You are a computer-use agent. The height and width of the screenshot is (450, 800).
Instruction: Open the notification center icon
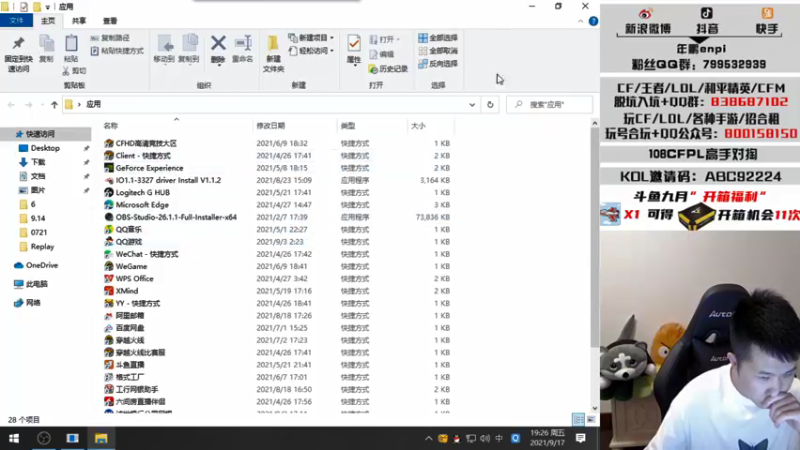pyautogui.click(x=580, y=438)
